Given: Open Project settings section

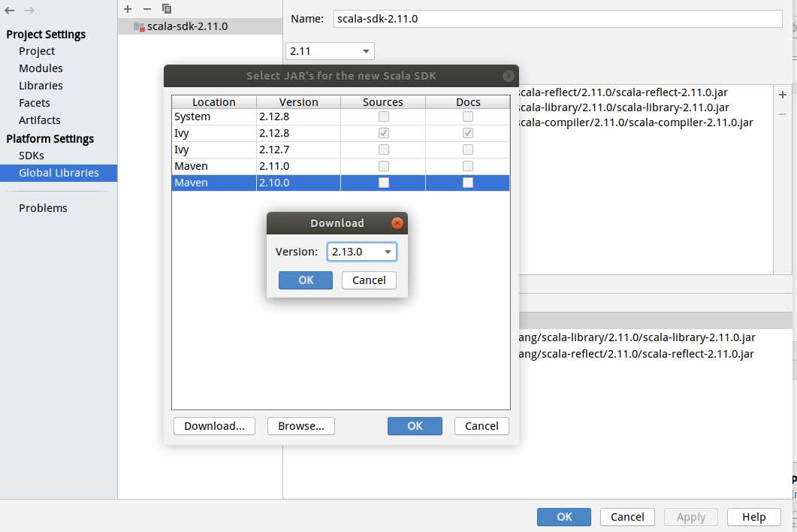Looking at the screenshot, I should tap(37, 51).
